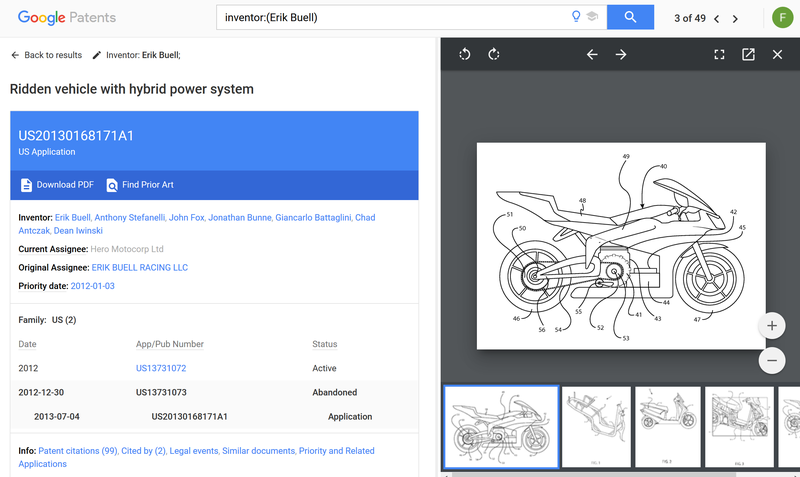This screenshot has height=477, width=800.
Task: Open inventor Jonathan Bunne link
Action: (x=240, y=217)
